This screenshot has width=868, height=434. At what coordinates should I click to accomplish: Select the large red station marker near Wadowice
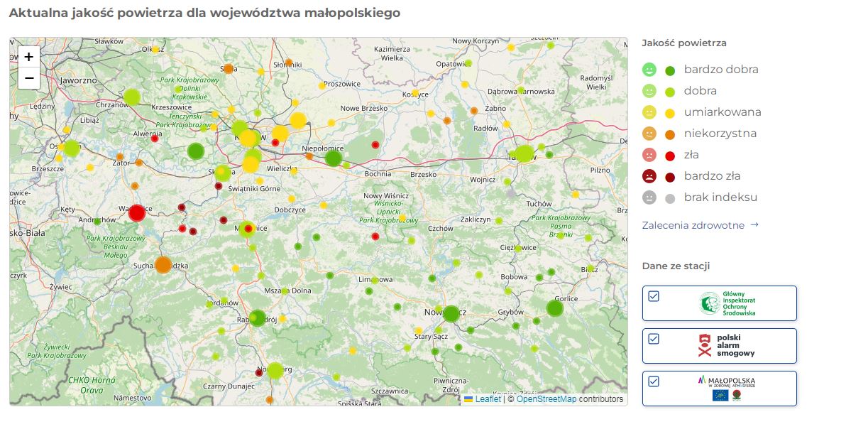[137, 213]
